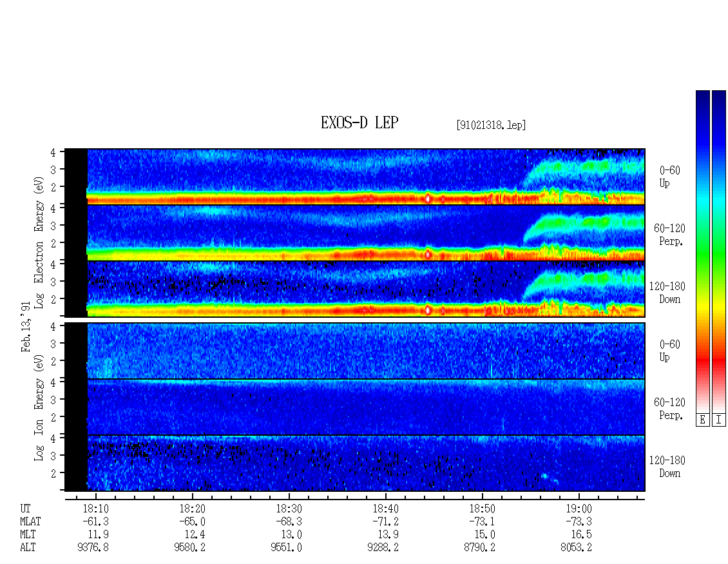The height and width of the screenshot is (564, 728).
Task: Click the MLT value 13.9
Action: [388, 534]
